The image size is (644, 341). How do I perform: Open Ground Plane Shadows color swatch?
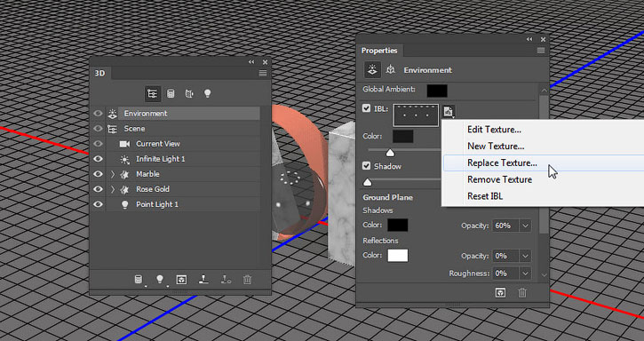pos(398,226)
